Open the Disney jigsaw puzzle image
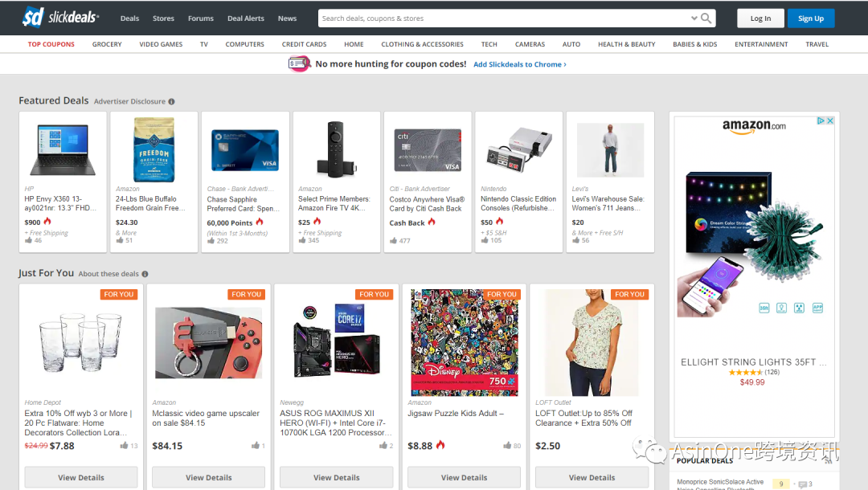The image size is (868, 490). tap(465, 342)
